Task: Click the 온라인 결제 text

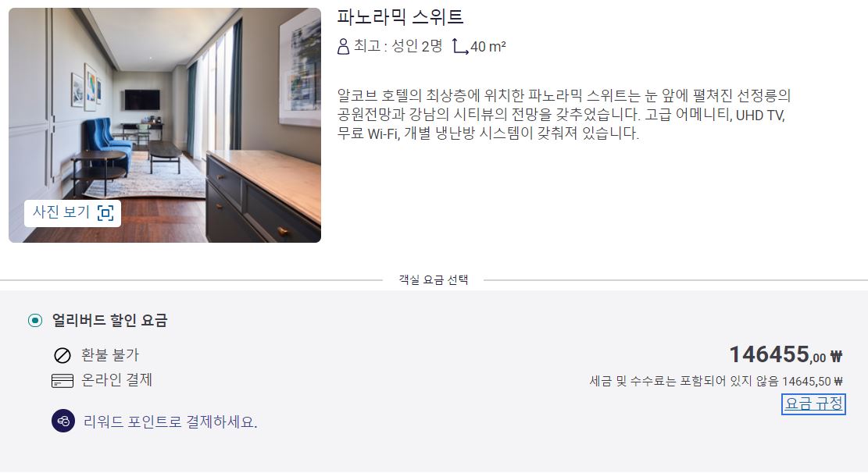Action: (x=117, y=380)
